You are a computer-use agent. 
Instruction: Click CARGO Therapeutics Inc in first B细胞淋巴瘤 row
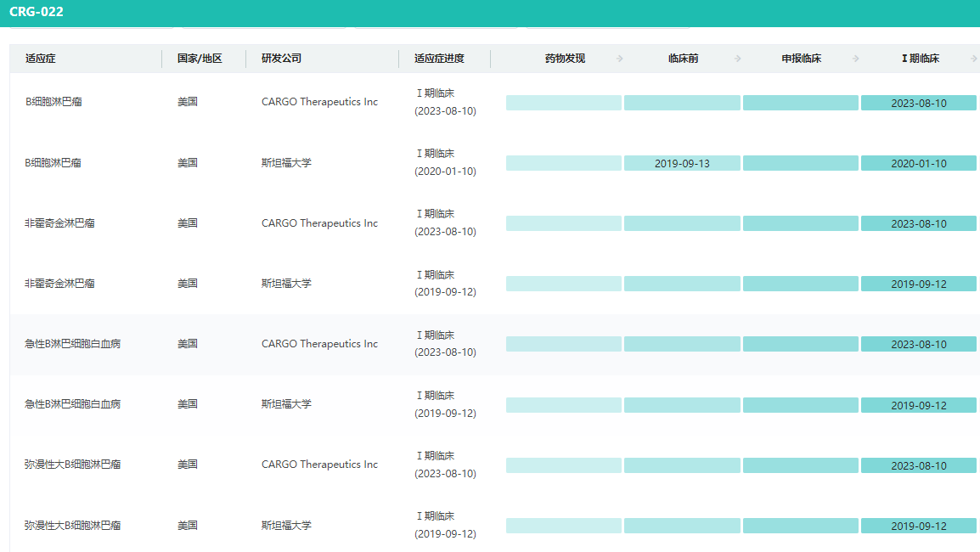click(319, 101)
